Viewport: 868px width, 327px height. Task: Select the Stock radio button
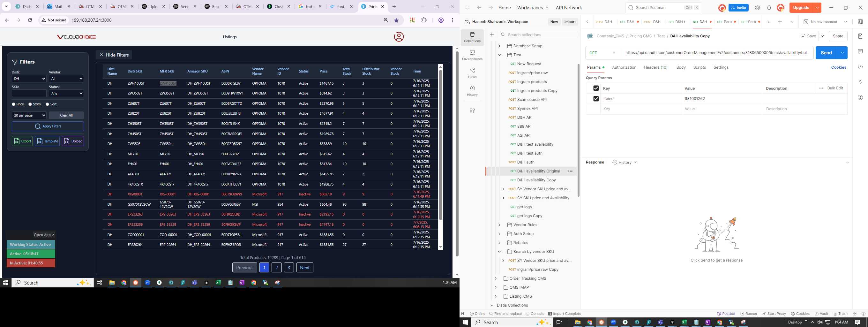point(30,104)
